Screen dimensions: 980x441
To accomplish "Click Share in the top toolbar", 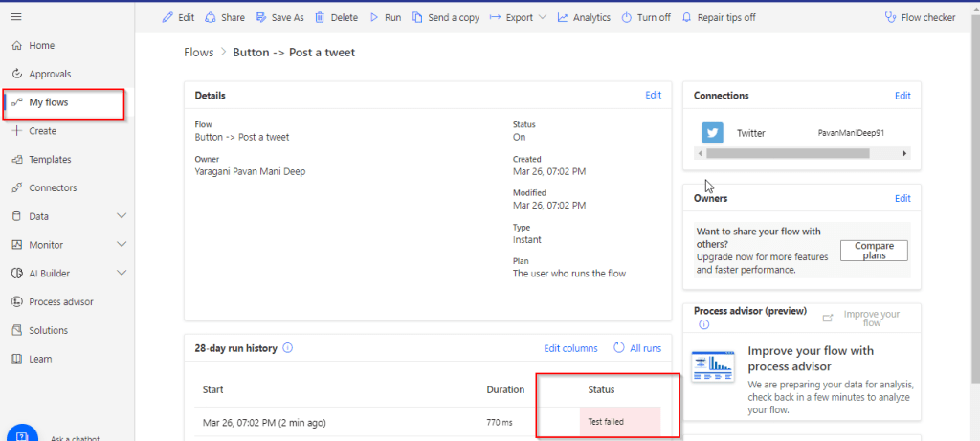I will click(x=224, y=17).
